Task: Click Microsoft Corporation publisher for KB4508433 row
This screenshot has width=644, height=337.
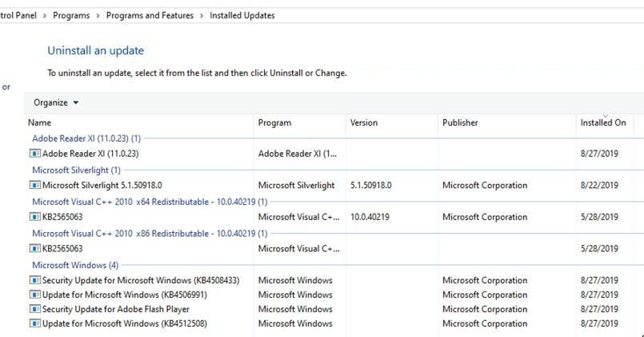Action: (x=485, y=280)
